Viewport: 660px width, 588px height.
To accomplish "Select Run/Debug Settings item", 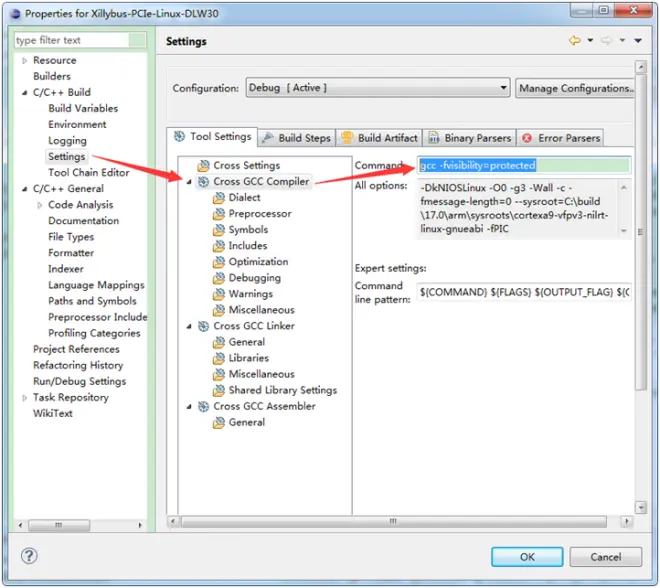I will [80, 381].
